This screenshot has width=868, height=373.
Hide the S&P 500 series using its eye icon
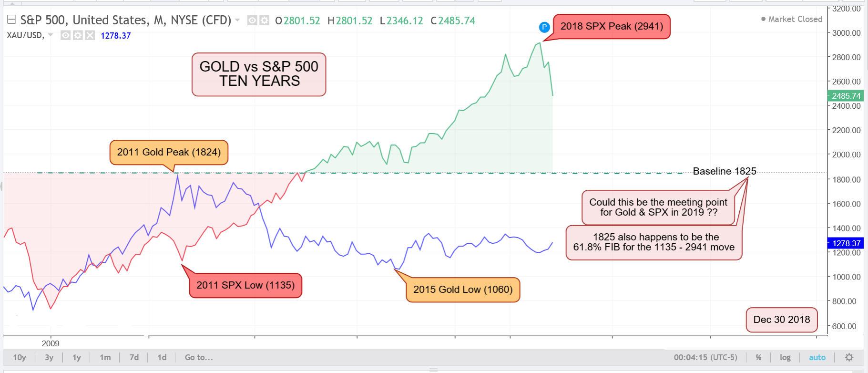pyautogui.click(x=252, y=21)
